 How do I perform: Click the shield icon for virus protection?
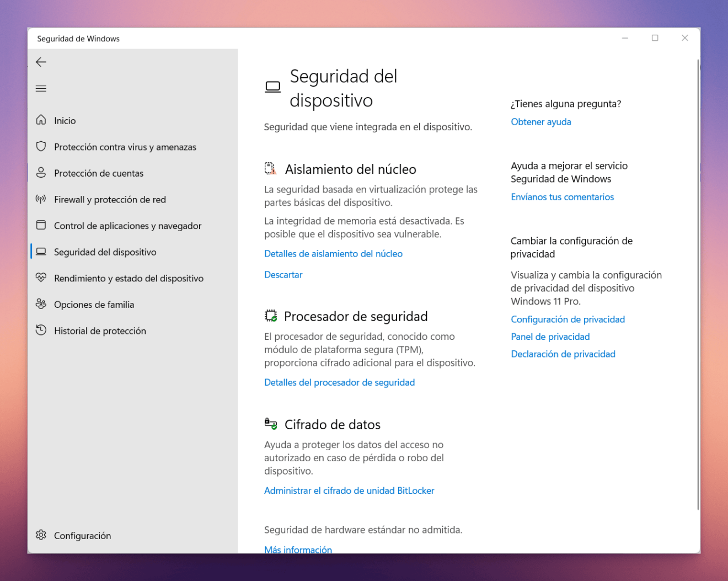pos(41,147)
